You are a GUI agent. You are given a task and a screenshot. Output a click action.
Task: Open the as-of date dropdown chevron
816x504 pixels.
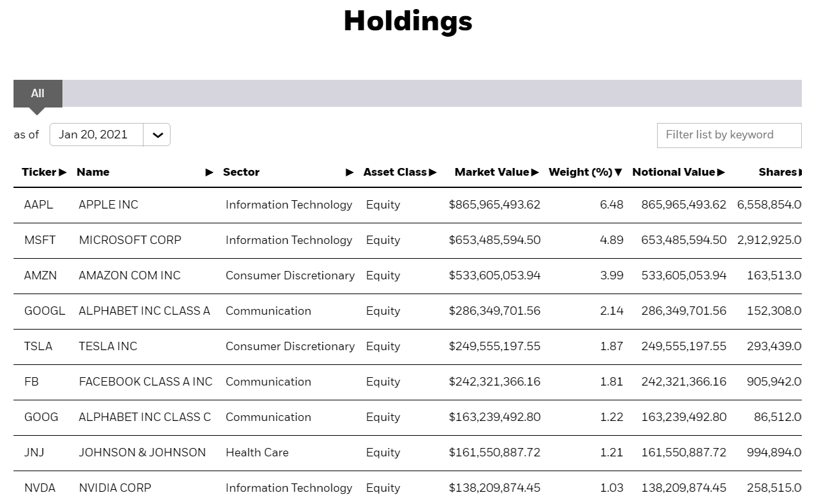(157, 135)
